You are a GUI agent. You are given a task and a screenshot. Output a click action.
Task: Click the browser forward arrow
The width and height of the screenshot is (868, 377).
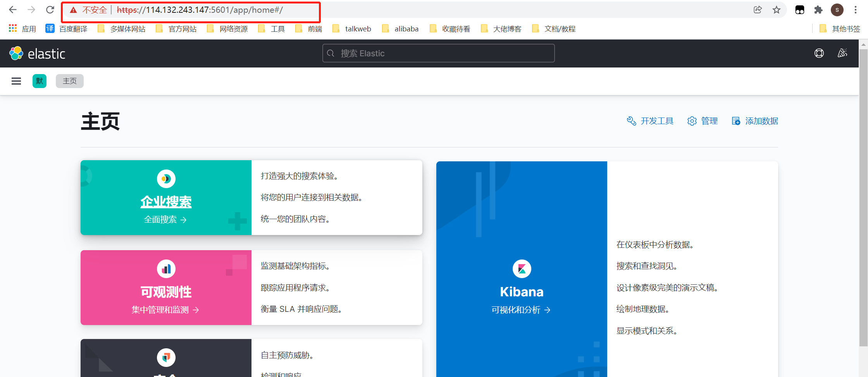coord(31,10)
